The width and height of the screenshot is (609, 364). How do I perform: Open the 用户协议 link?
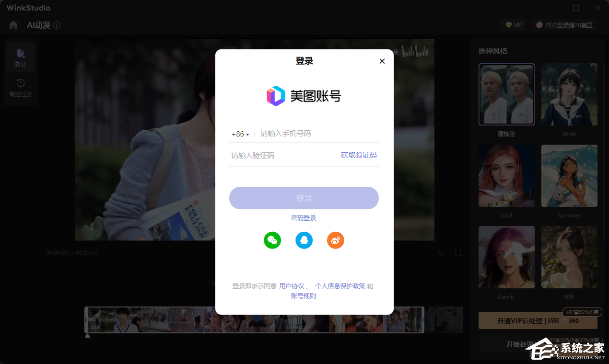click(292, 286)
